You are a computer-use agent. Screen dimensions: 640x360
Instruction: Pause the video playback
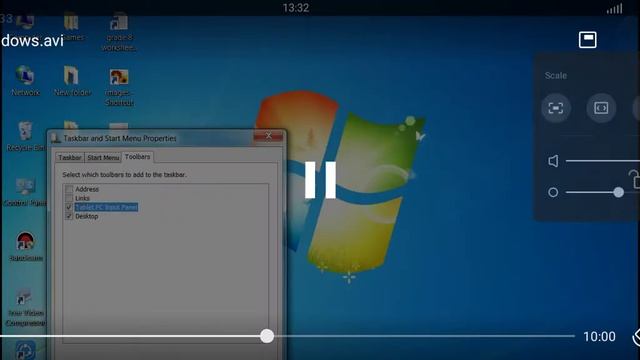320,180
